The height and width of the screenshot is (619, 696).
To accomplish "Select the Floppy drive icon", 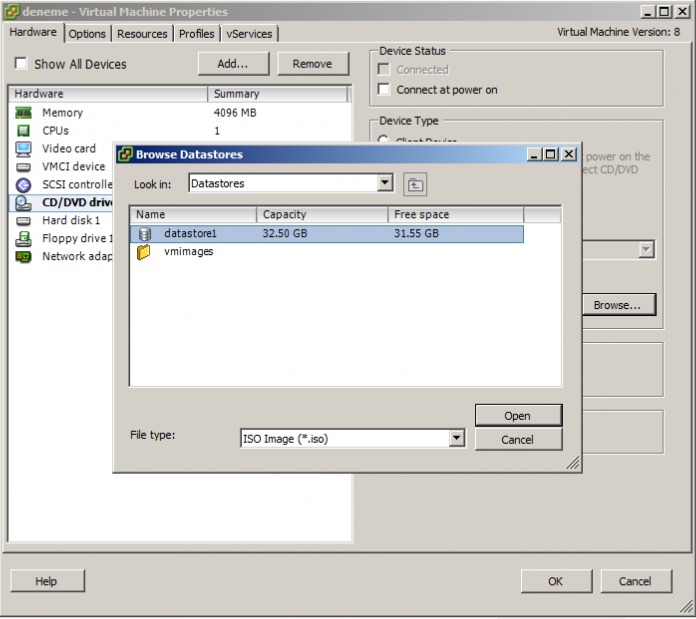I will [x=24, y=239].
